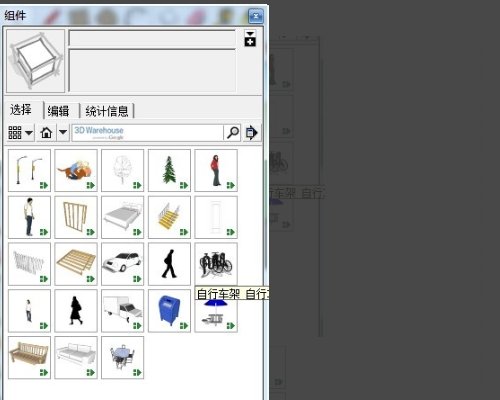The image size is (500, 400).
Task: Click the view options grid icon
Action: [x=15, y=133]
